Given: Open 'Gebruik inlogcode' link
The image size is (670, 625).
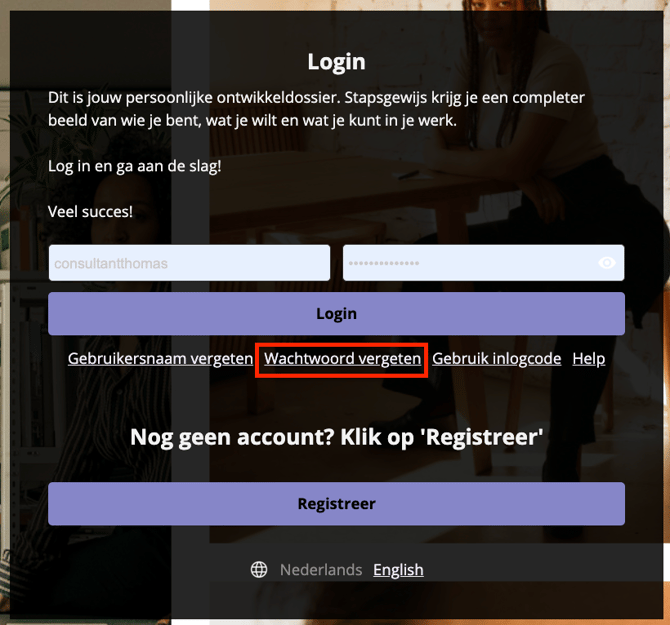Looking at the screenshot, I should (x=497, y=358).
